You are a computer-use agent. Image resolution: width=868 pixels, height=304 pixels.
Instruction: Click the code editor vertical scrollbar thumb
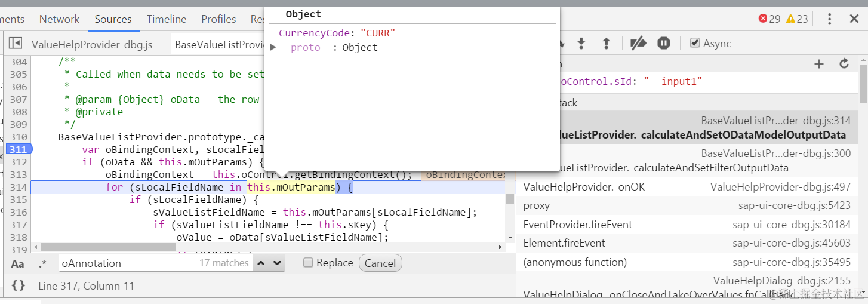tap(510, 199)
